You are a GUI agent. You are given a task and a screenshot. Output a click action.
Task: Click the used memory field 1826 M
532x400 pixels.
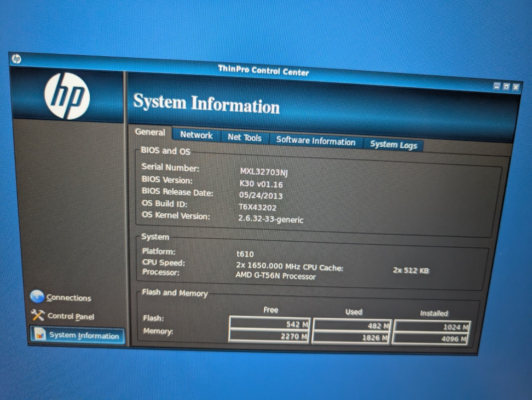click(x=351, y=338)
